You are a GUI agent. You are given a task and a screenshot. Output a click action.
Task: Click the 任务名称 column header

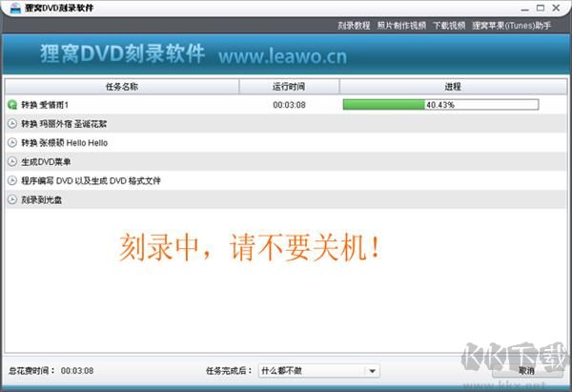122,87
